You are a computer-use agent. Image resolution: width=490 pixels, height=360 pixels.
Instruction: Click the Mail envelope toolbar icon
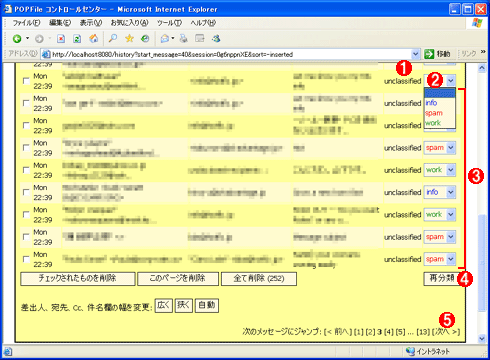coord(164,39)
